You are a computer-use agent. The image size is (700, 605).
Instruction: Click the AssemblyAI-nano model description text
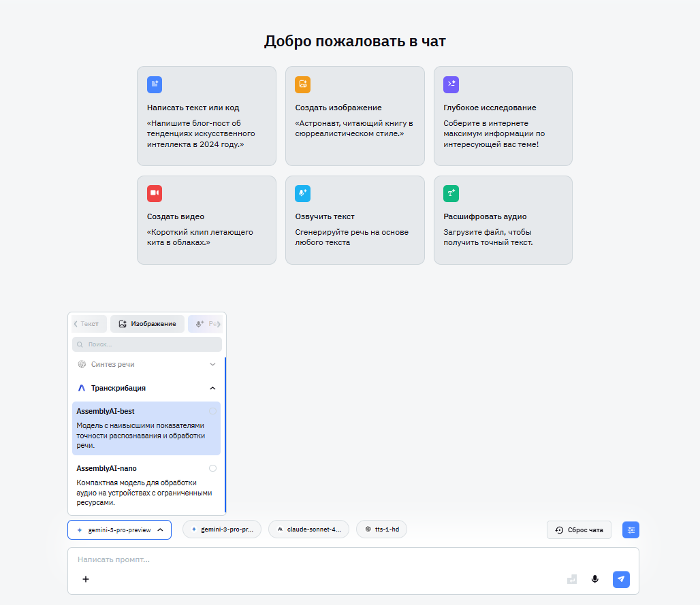(x=144, y=493)
